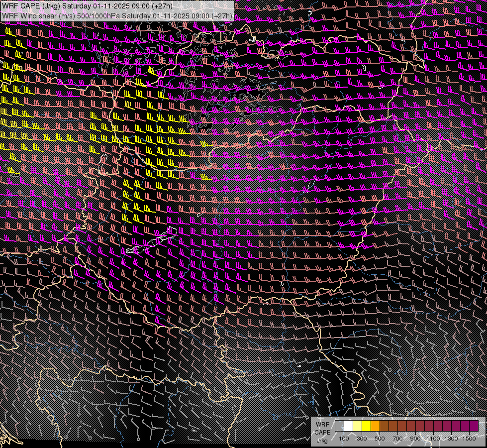
Task: Click the 1100 legend value
Action: (433, 439)
